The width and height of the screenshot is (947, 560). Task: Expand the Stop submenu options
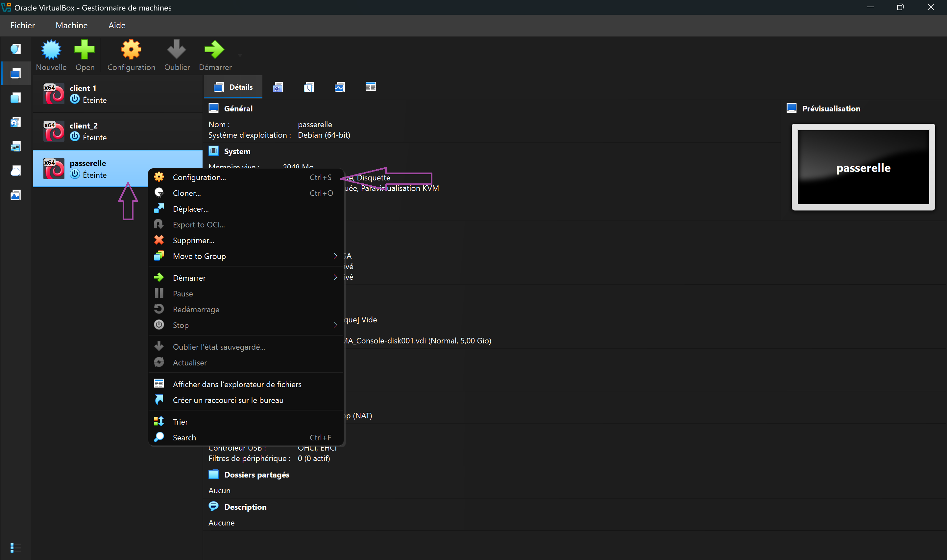[x=246, y=325]
